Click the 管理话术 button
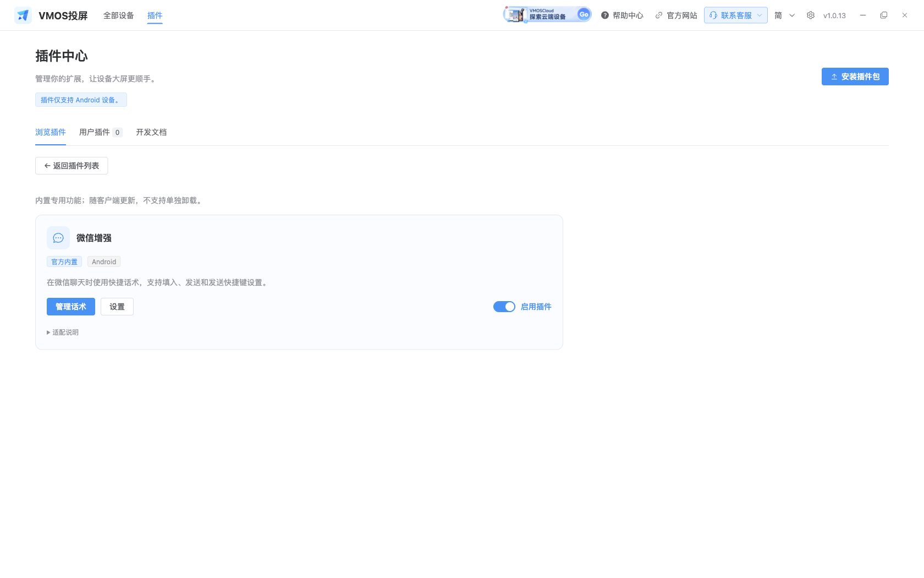The width and height of the screenshot is (924, 578). (71, 307)
